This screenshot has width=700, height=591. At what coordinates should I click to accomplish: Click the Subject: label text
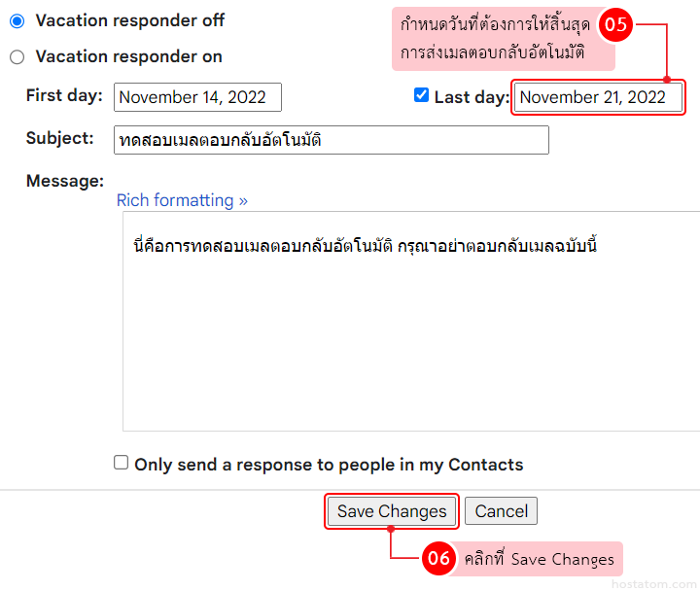[x=60, y=138]
